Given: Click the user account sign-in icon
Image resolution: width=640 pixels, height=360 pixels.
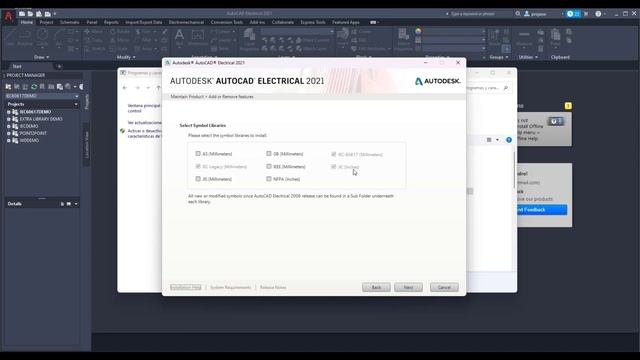Looking at the screenshot, I should [x=527, y=14].
